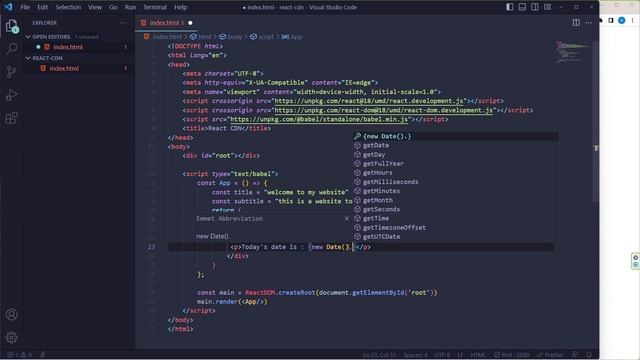Image resolution: width=640 pixels, height=360 pixels.
Task: Follow the unpkg react.development.js link
Action: [x=370, y=101]
